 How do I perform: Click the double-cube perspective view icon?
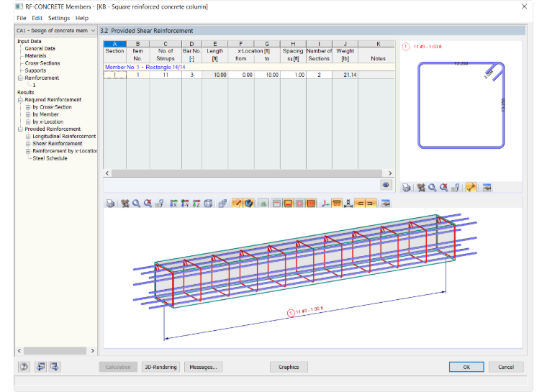pyautogui.click(x=222, y=204)
